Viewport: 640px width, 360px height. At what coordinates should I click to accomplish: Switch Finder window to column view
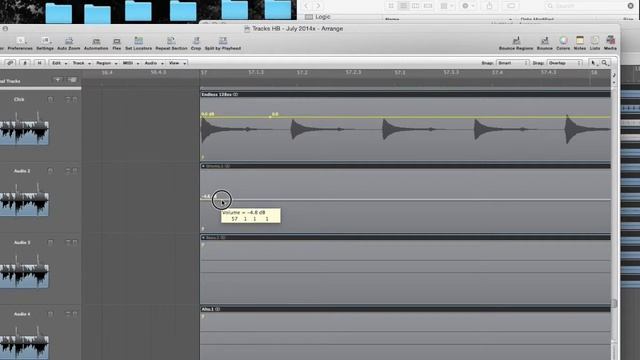point(416,6)
